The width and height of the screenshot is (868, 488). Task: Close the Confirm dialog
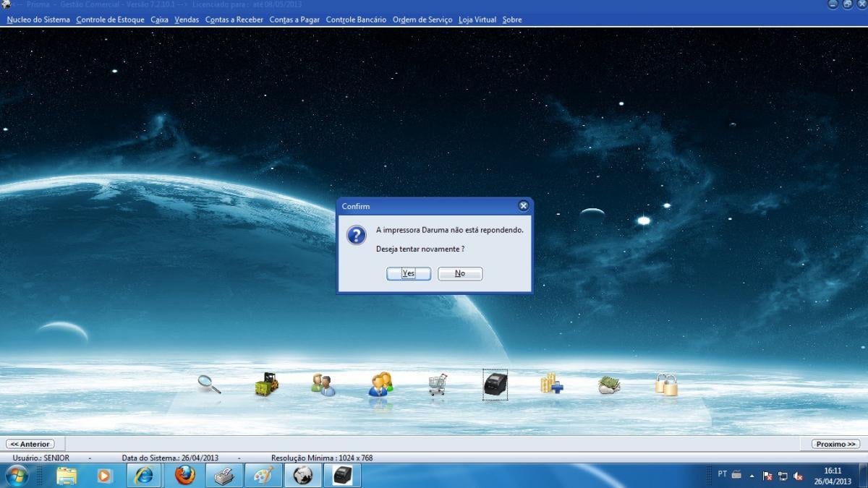[x=524, y=206]
